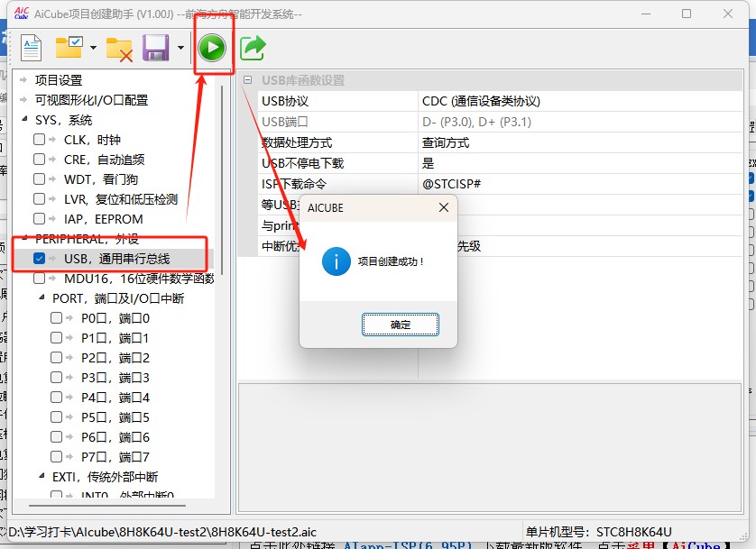Screen dimensions: 756x549
Task: Click the close project folder icon
Action: (x=119, y=49)
